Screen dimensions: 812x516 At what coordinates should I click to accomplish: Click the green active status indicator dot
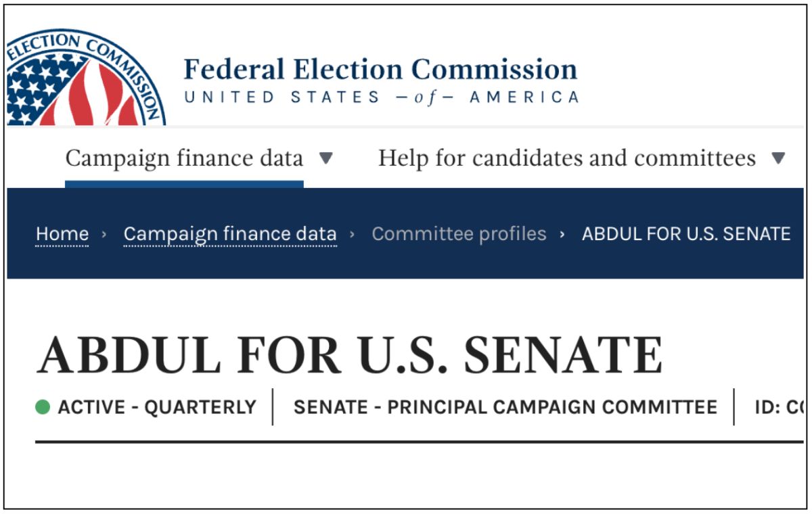click(x=43, y=406)
